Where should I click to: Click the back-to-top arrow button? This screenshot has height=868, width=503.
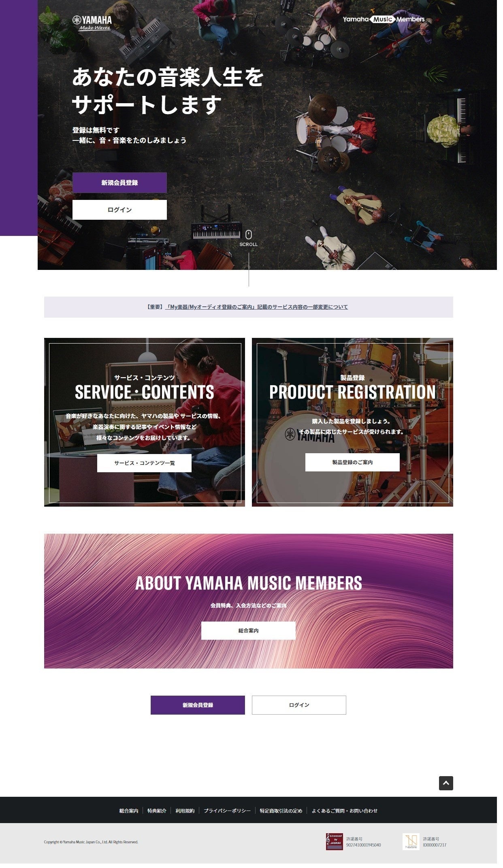(x=446, y=783)
